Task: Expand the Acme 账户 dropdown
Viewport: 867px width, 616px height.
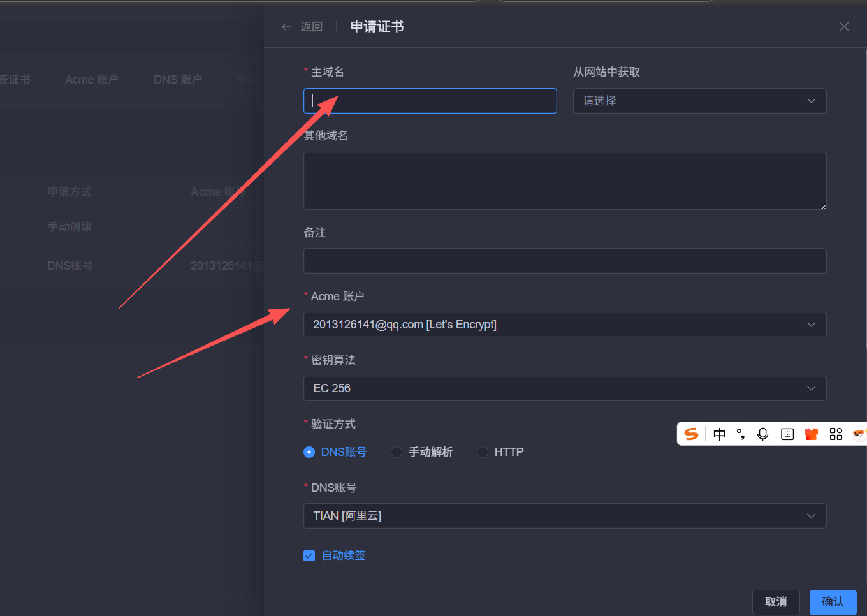Action: pos(564,325)
